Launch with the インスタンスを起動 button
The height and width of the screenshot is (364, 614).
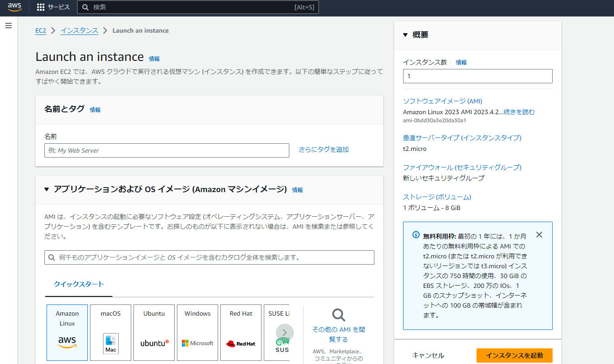coord(514,355)
